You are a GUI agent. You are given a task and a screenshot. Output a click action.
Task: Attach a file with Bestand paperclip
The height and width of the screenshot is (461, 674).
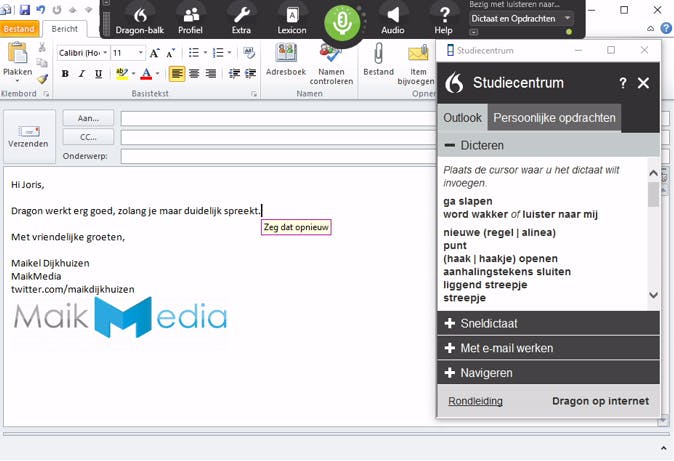pyautogui.click(x=378, y=59)
